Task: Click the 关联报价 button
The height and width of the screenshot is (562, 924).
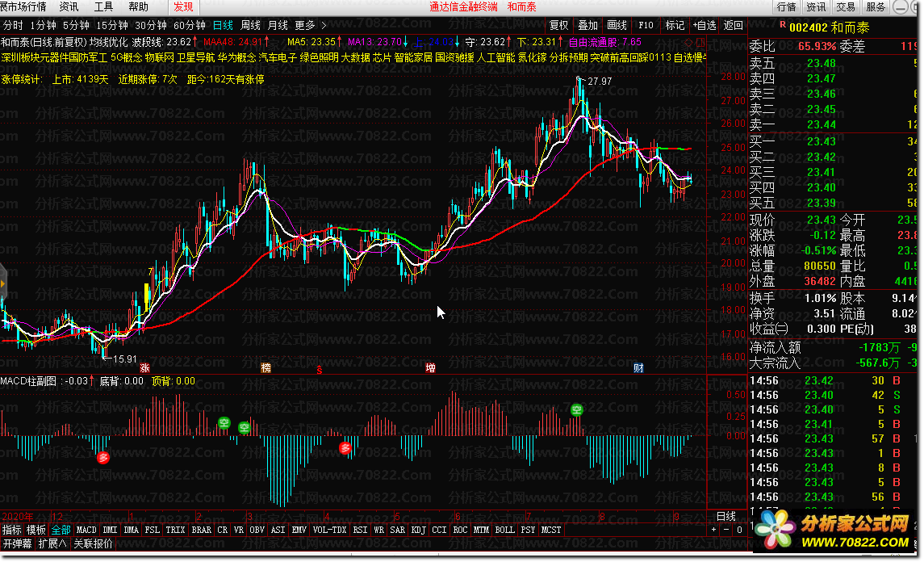Action: click(93, 543)
